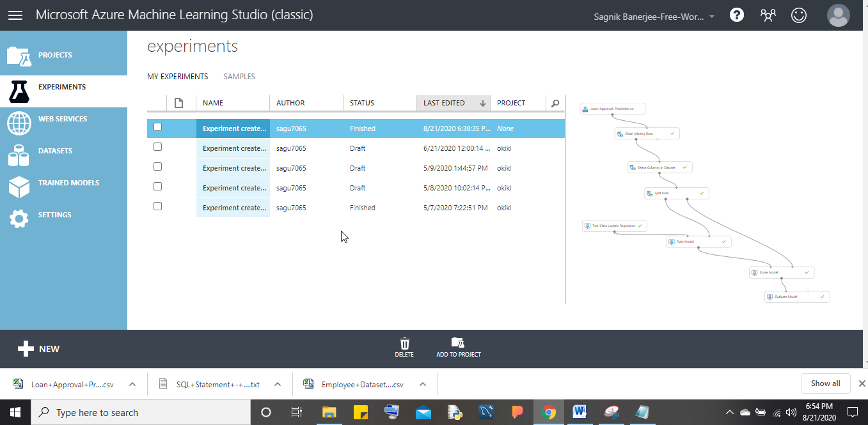Check the box for the 8/21/2020 experiment

coord(158,127)
